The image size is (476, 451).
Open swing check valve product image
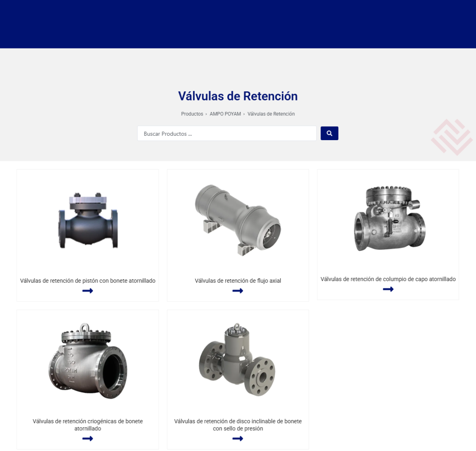(390, 218)
